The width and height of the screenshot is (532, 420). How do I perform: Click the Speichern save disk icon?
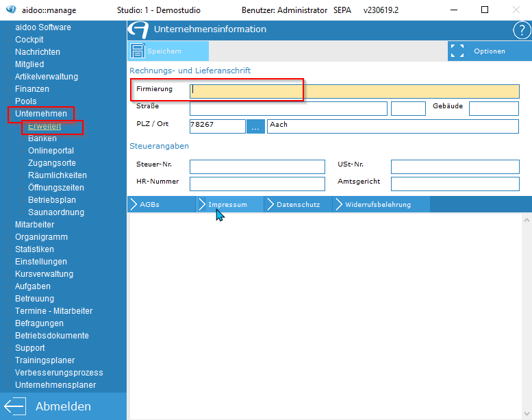pos(138,51)
